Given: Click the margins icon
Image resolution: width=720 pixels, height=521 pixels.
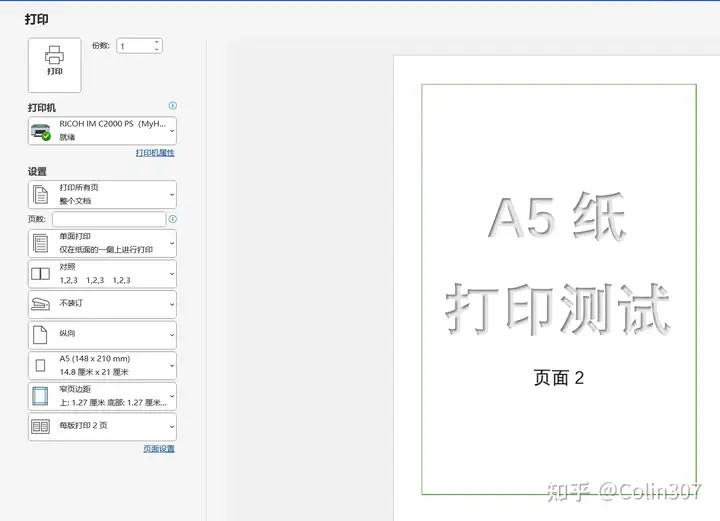Looking at the screenshot, I should click(x=40, y=396).
